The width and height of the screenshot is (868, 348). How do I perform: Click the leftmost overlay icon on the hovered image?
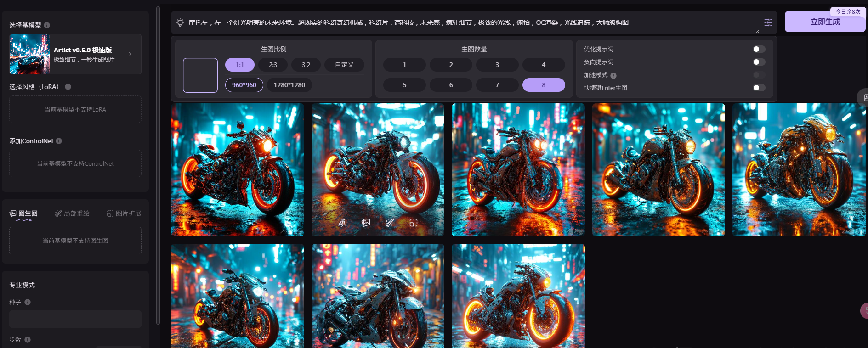point(342,223)
